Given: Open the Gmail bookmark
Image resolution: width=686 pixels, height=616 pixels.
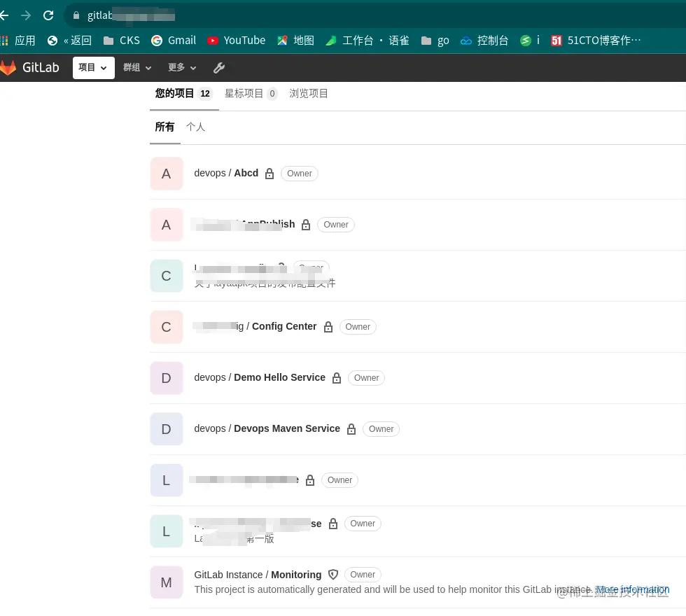Looking at the screenshot, I should click(x=174, y=41).
